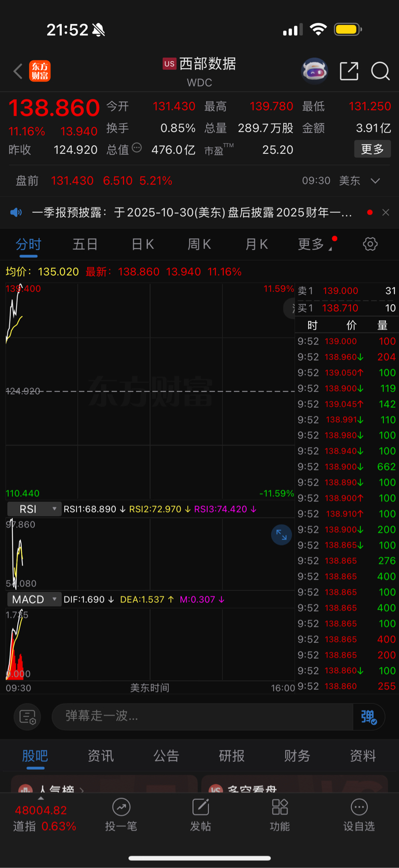The image size is (399, 868).
Task: Tap the intraday price chart area
Action: (x=150, y=391)
